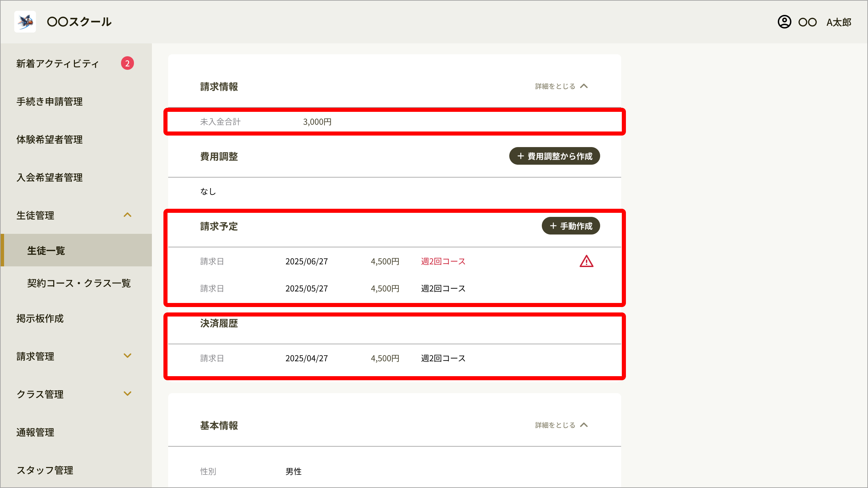Expand the 請求管理 menu chevron

[127, 356]
